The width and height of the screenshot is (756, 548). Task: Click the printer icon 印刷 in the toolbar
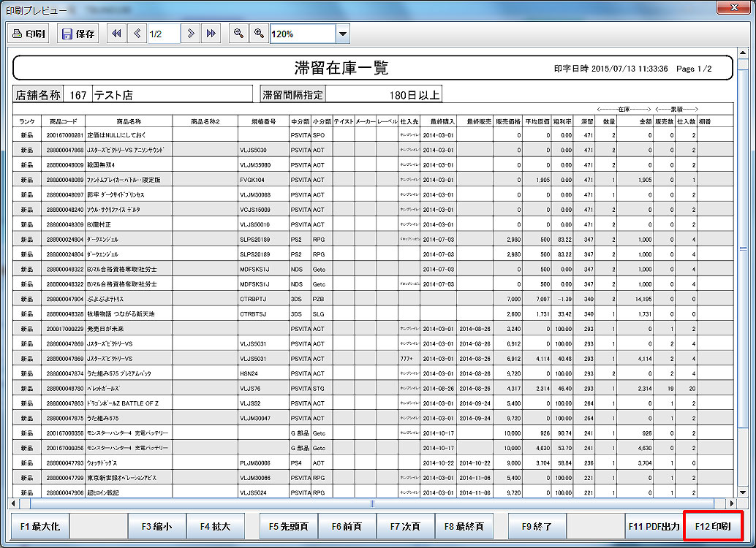(x=29, y=34)
